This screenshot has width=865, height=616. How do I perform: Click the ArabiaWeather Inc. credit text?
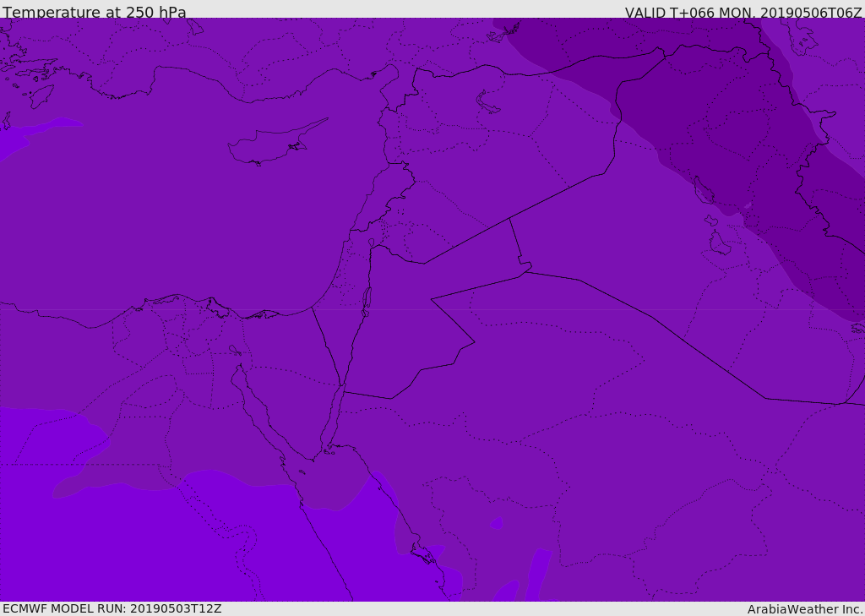click(804, 608)
